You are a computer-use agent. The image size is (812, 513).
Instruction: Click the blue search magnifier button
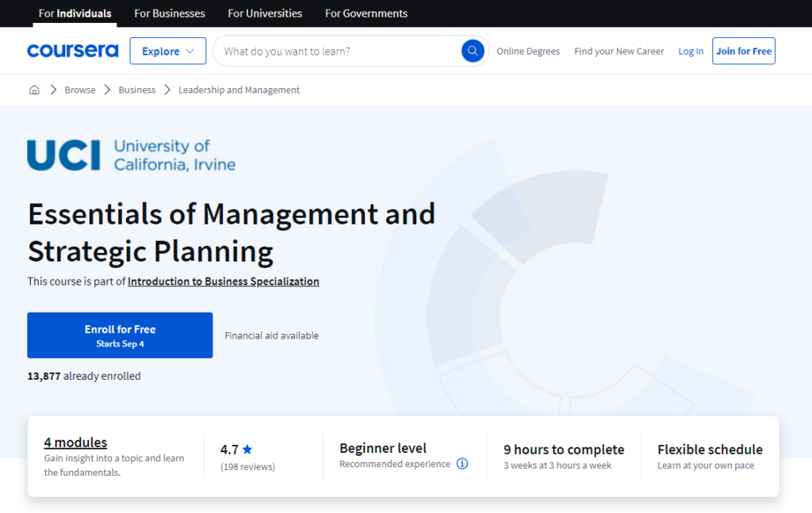pyautogui.click(x=473, y=51)
